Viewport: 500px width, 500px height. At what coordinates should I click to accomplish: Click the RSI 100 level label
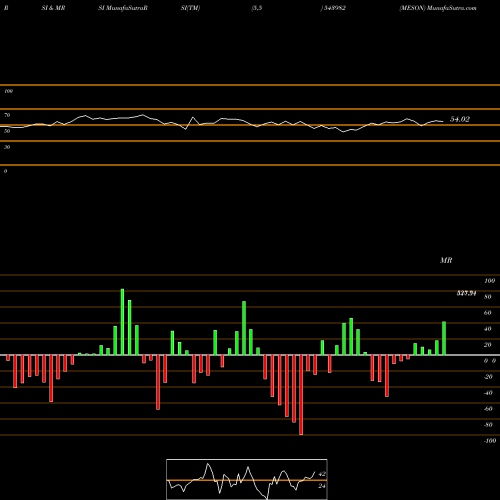click(8, 91)
